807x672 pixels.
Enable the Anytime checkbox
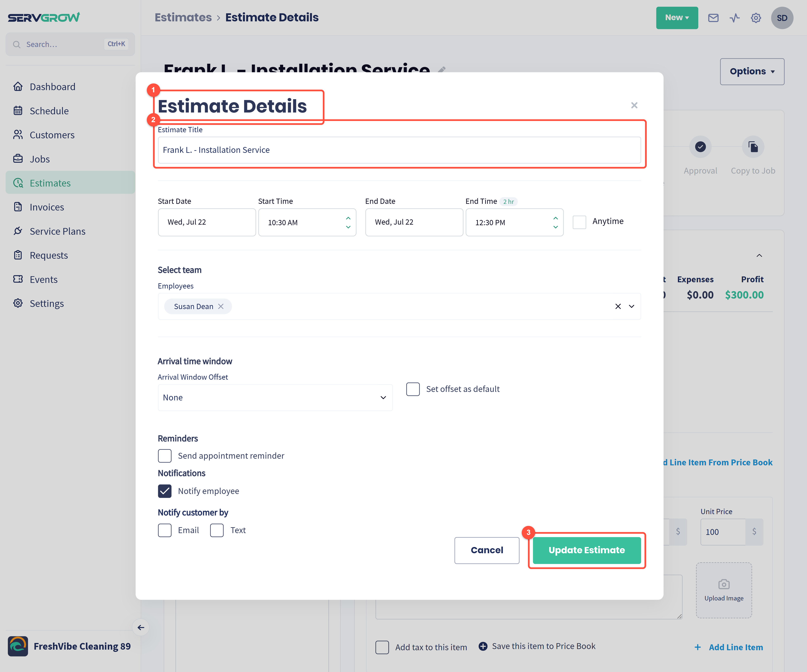(579, 222)
